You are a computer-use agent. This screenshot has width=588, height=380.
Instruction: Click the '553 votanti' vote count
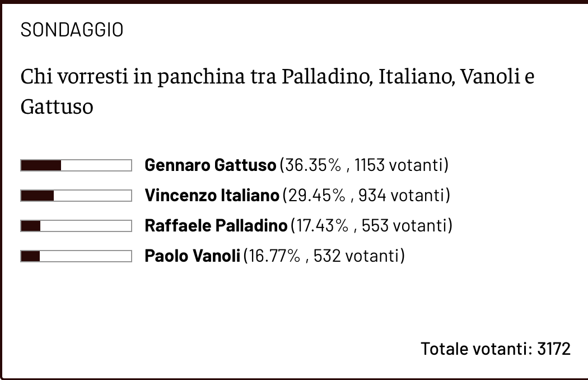(404, 226)
